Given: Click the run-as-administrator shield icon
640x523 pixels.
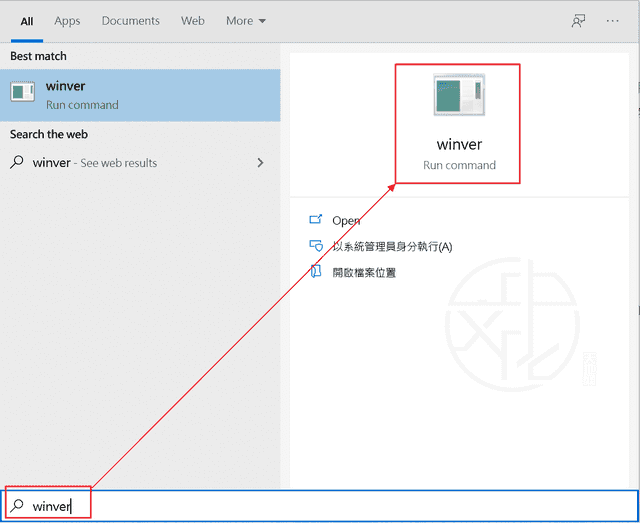Looking at the screenshot, I should coord(316,246).
